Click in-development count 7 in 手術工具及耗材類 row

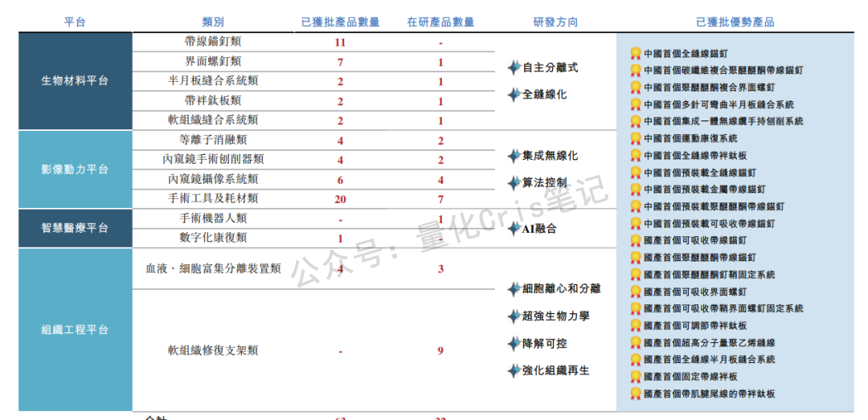pyautogui.click(x=440, y=199)
